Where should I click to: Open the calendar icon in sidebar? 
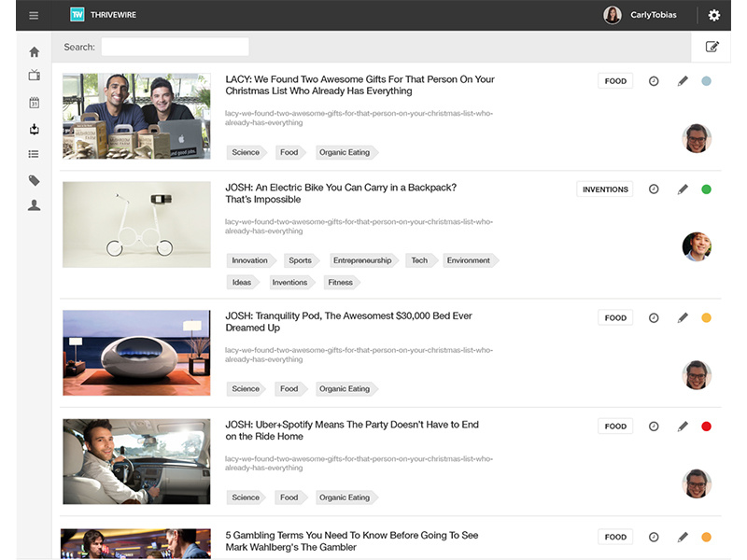point(35,103)
